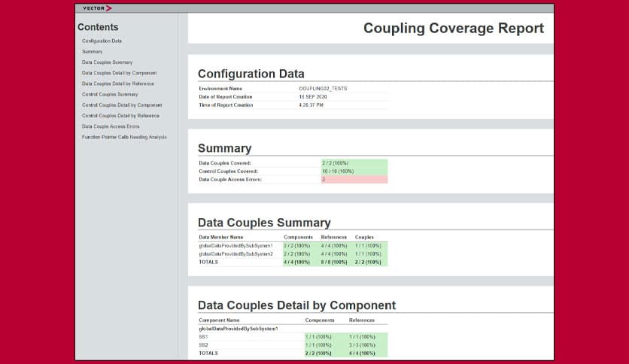Image resolution: width=629 pixels, height=364 pixels.
Task: Open Control Couples Detail by Component link
Action: pyautogui.click(x=122, y=105)
